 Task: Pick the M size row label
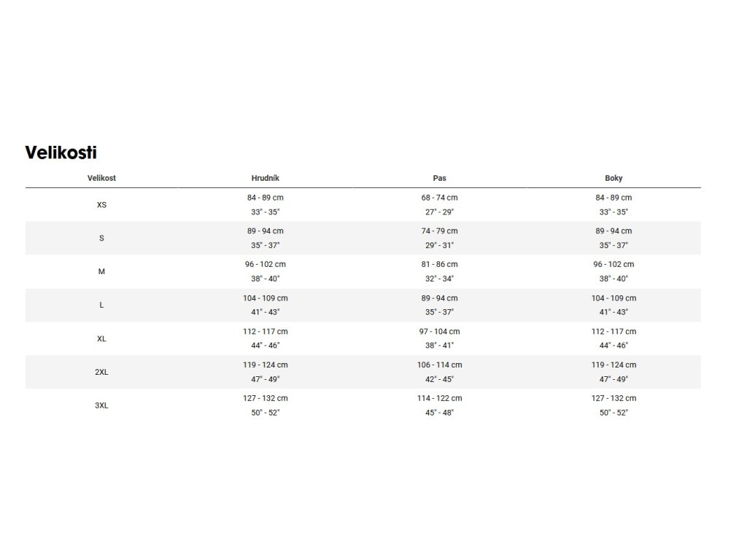click(x=101, y=271)
